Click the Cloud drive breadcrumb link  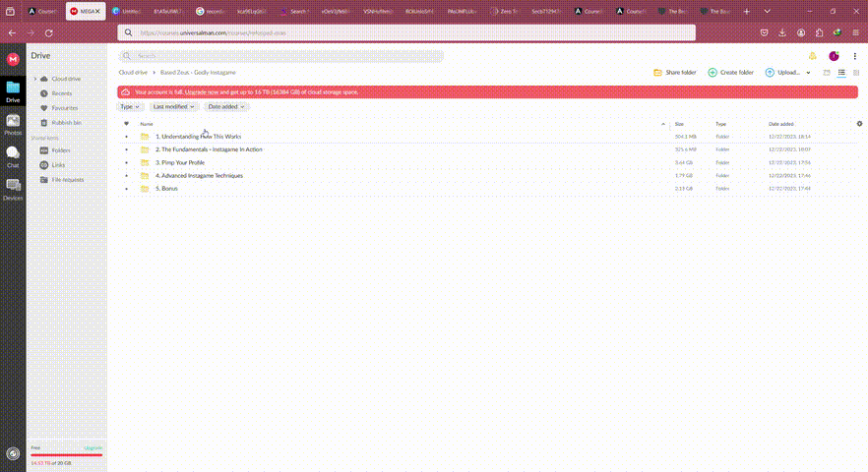click(133, 73)
